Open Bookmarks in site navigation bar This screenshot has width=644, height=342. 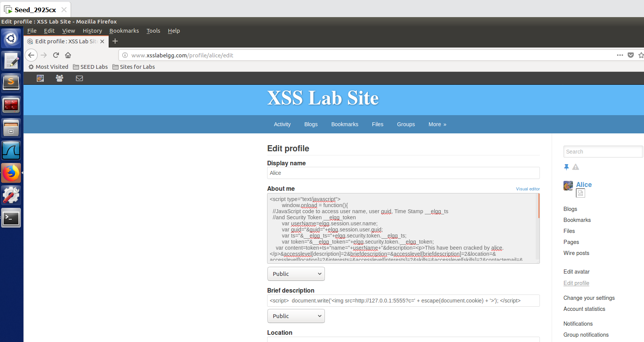(x=345, y=124)
